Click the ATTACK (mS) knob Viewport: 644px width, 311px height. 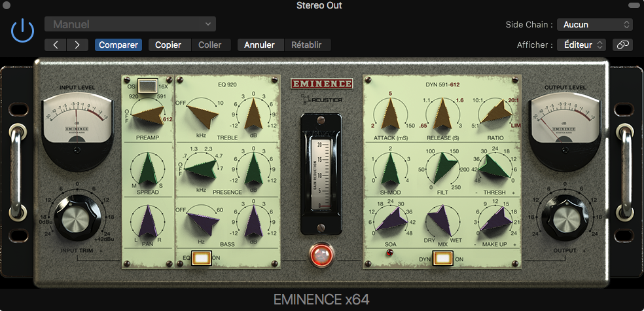pos(390,114)
